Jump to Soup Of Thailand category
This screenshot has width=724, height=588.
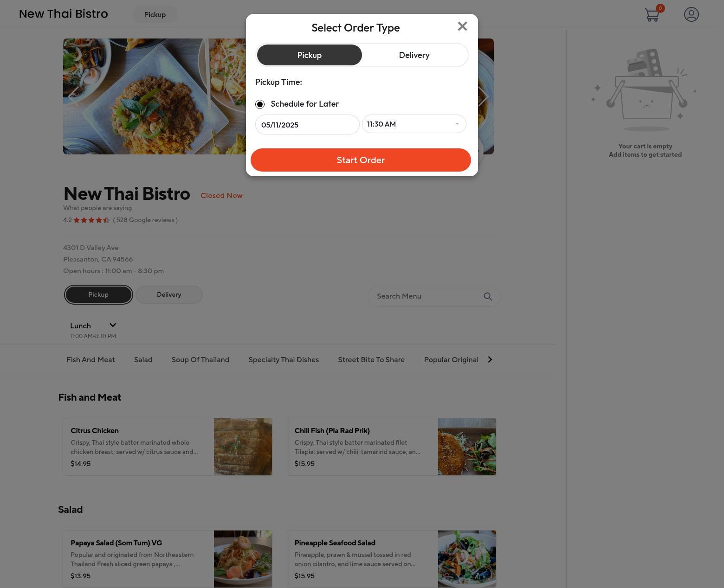point(200,360)
